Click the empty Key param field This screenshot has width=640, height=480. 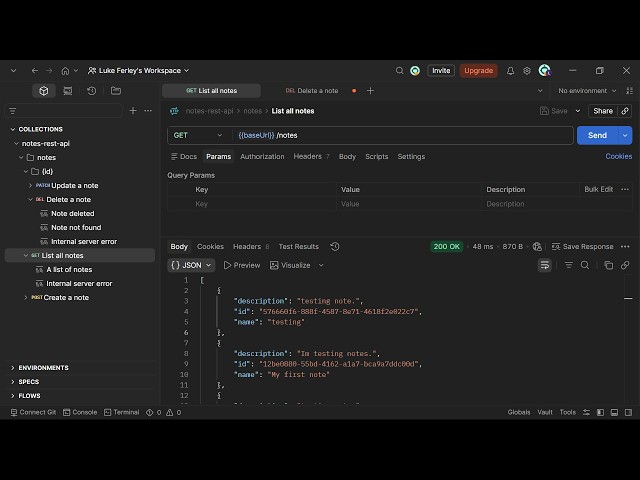click(264, 204)
